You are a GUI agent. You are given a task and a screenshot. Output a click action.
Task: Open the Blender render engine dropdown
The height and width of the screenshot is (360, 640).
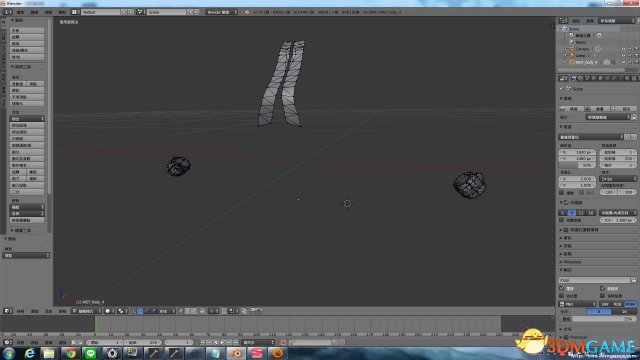point(222,12)
